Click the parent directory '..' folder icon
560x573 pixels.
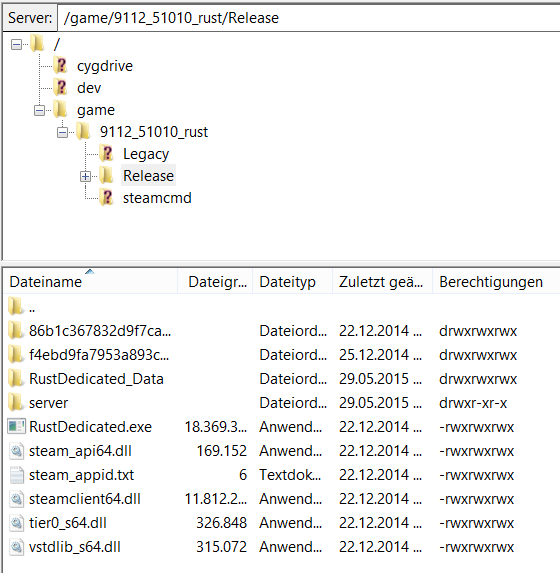15,306
